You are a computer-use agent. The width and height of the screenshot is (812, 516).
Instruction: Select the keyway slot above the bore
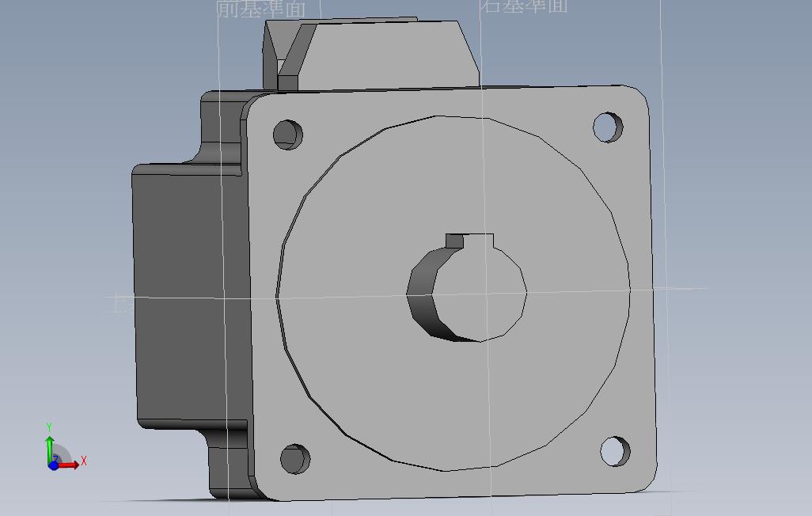[x=469, y=241]
